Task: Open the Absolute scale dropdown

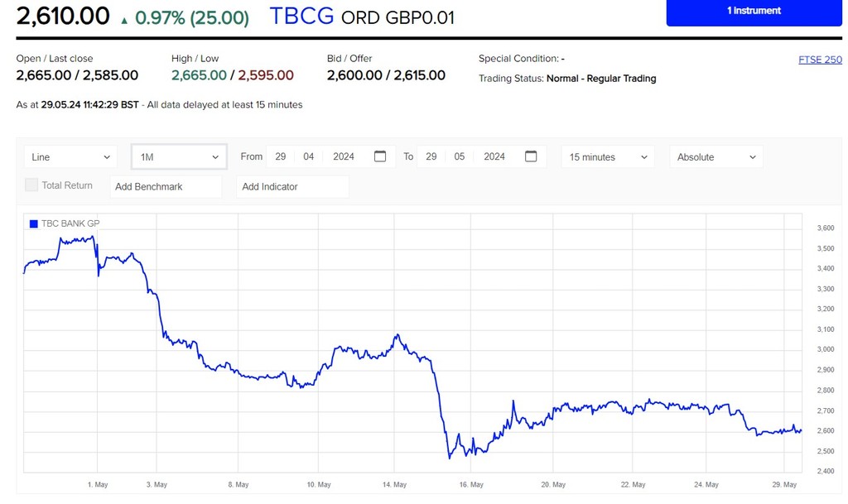Action: (715, 157)
